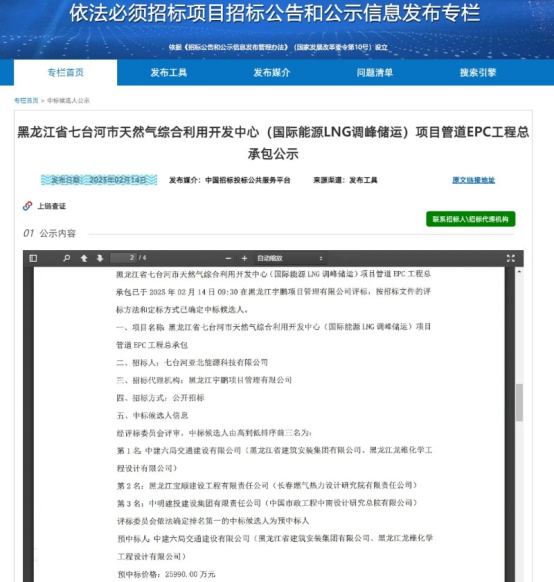Click the PDF vertical scrollbar thumb
This screenshot has height=582, width=554.
click(x=519, y=402)
